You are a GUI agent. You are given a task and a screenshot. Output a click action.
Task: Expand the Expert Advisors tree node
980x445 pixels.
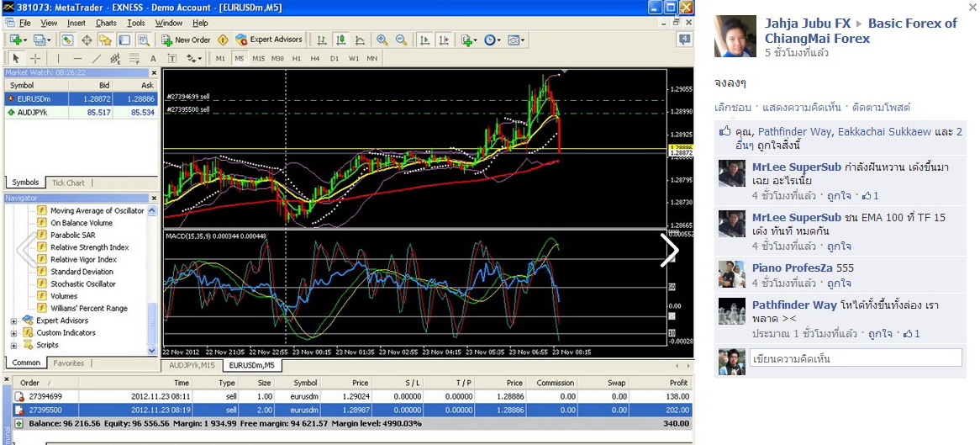click(x=13, y=321)
